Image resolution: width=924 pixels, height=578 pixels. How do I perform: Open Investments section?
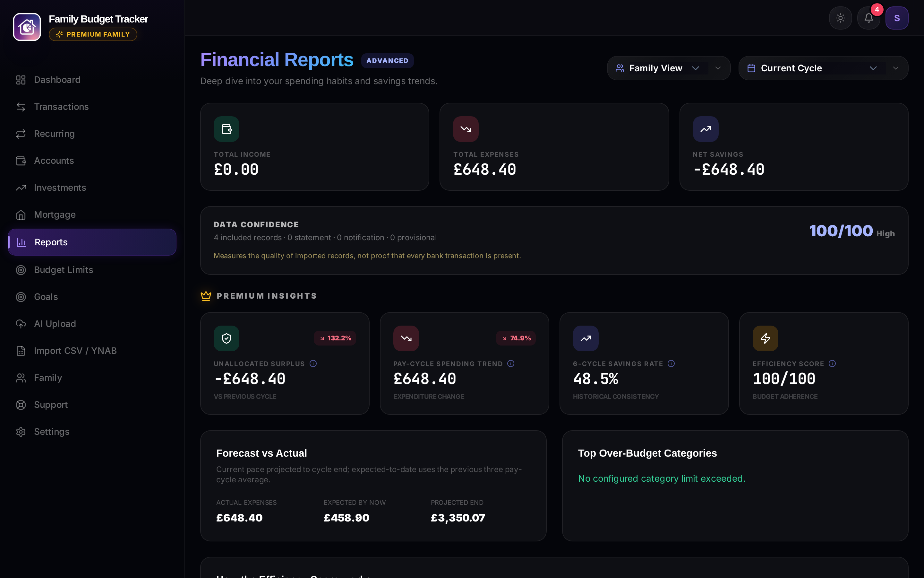pos(92,188)
